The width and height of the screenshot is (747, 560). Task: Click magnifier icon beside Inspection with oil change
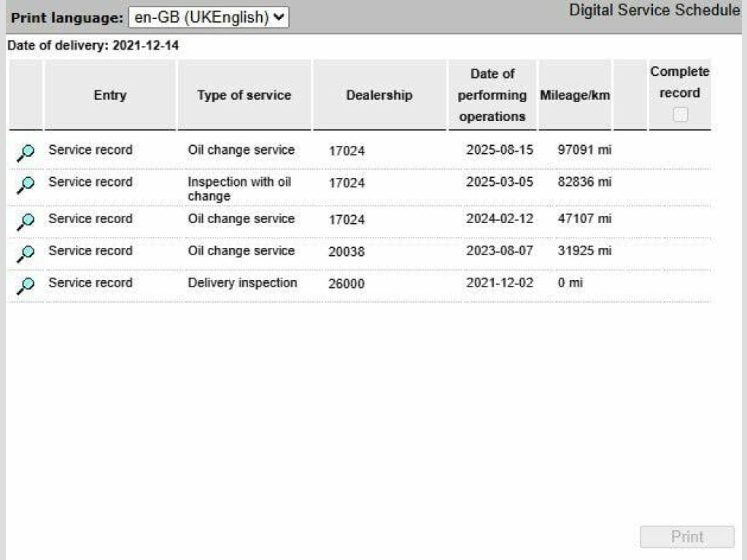click(26, 184)
